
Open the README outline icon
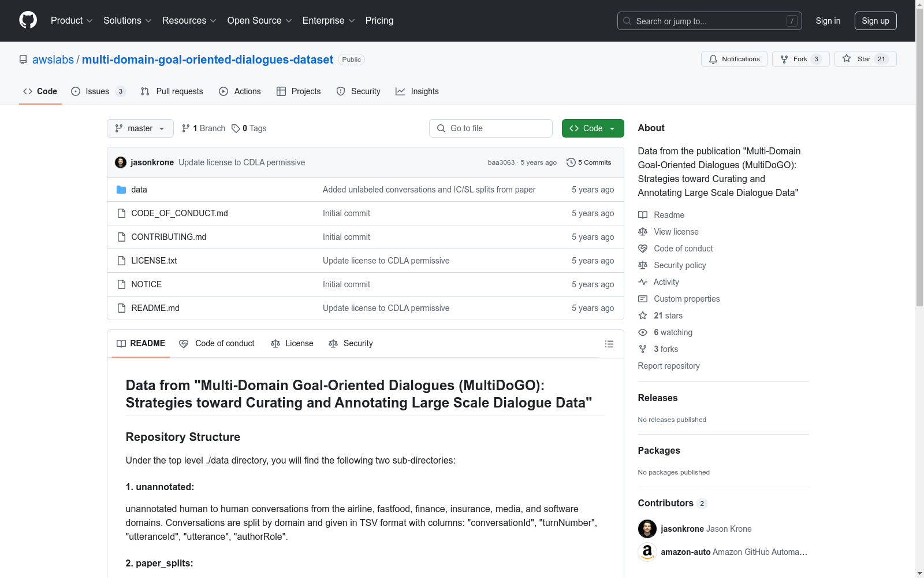(609, 344)
